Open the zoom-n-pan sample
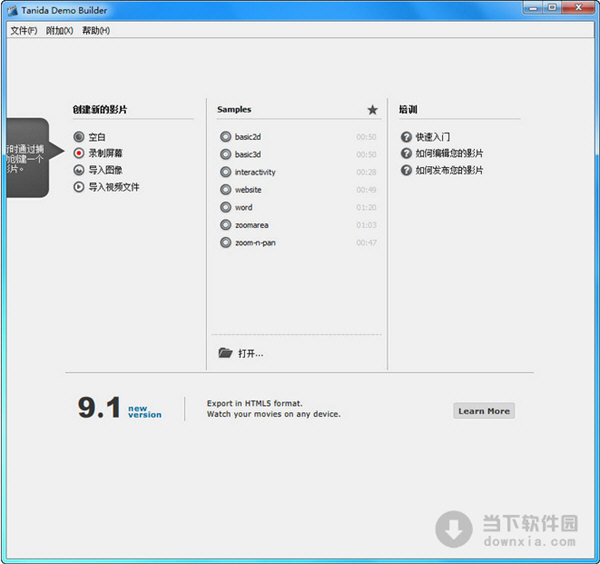 point(256,243)
